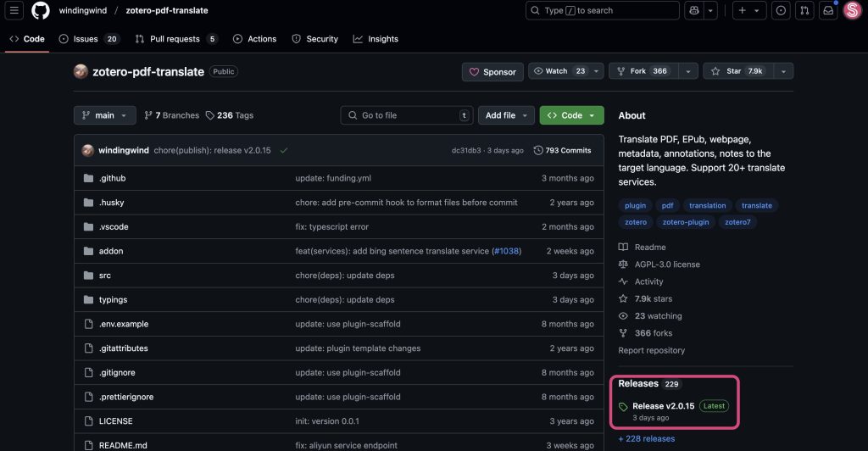Screen dimensions: 868x451
Task: Open the green Code dropdown button
Action: pyautogui.click(x=571, y=115)
